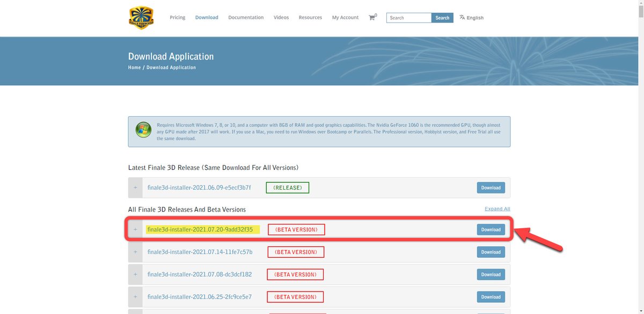Go to Documentation page
Image resolution: width=644 pixels, height=314 pixels.
click(246, 18)
